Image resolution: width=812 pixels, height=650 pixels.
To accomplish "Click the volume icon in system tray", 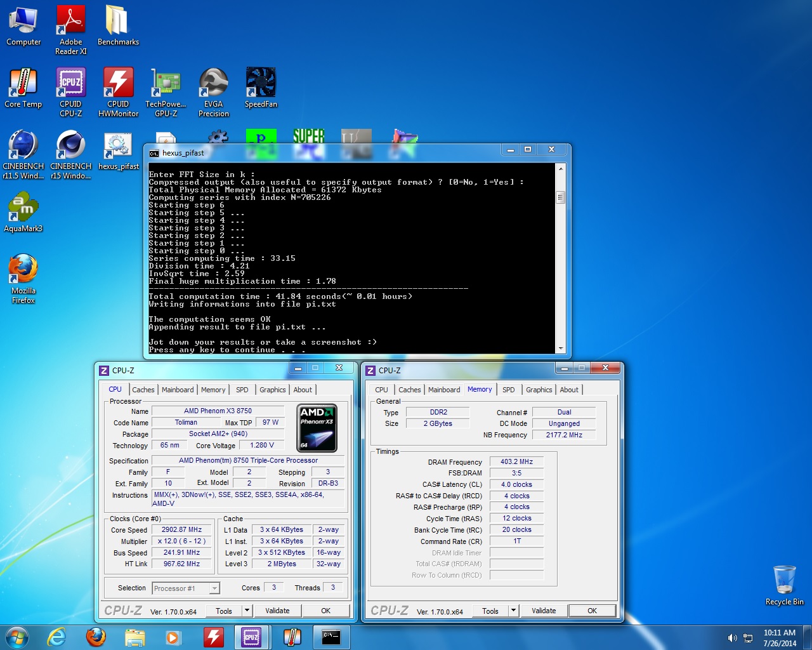I will (x=732, y=638).
